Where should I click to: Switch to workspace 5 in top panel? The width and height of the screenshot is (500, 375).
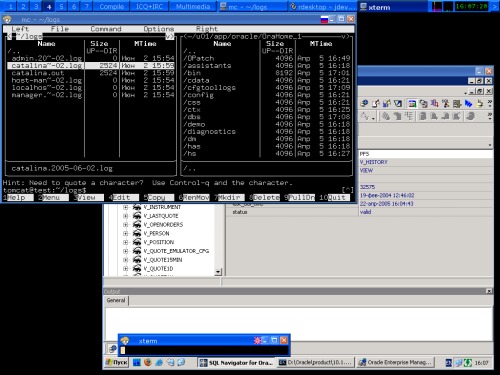point(61,6)
